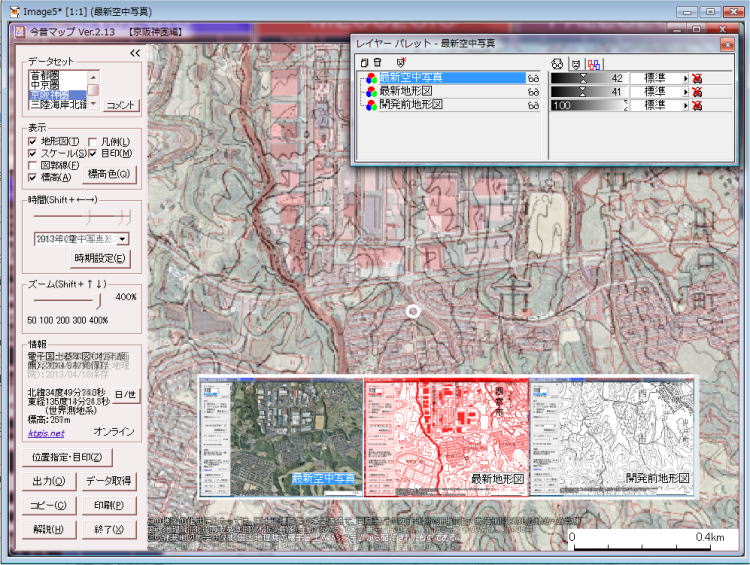Click the zoom slider handle

[99, 301]
